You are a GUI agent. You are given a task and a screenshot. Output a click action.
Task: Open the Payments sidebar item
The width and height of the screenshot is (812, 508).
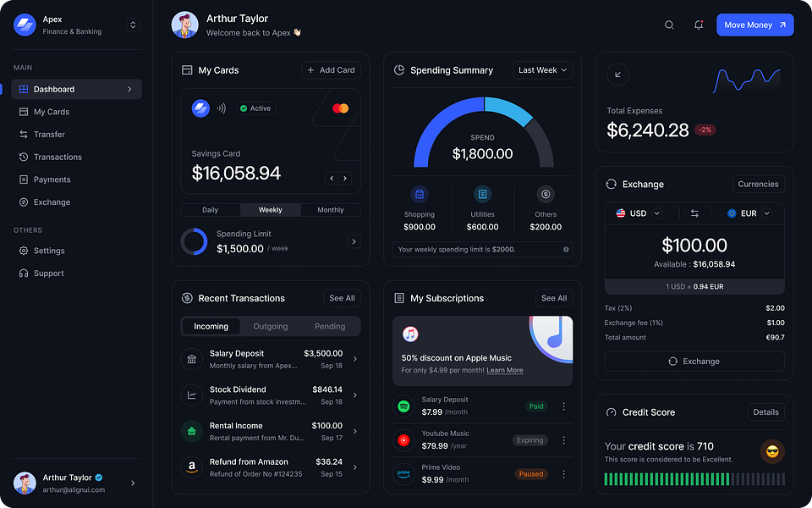pos(52,179)
